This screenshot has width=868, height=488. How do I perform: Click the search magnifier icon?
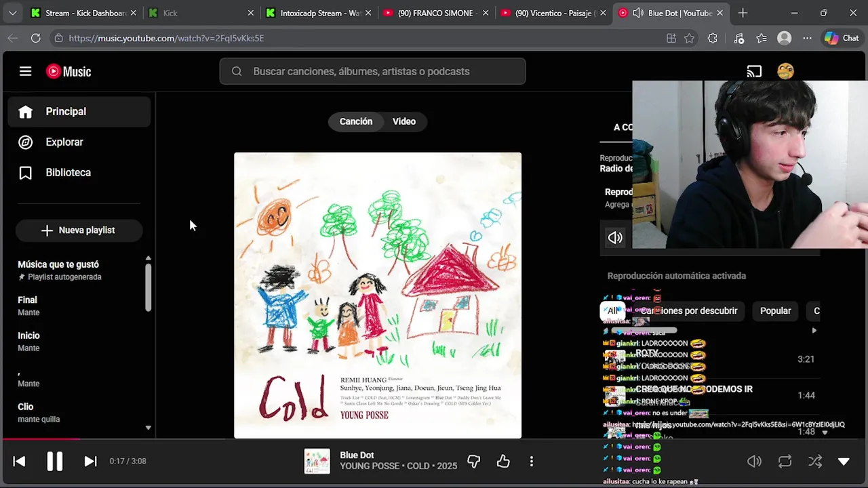point(237,71)
